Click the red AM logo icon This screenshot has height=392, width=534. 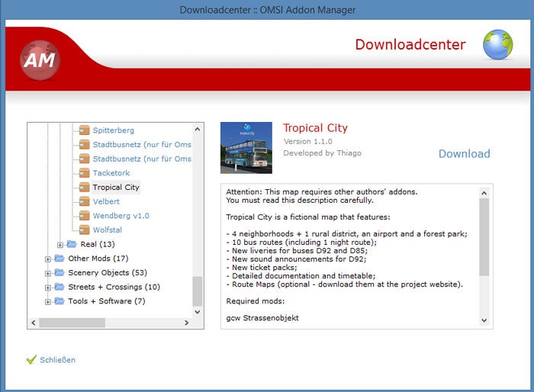coord(40,60)
